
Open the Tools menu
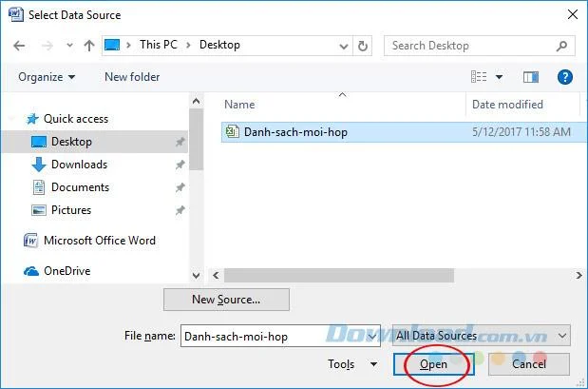tap(351, 364)
